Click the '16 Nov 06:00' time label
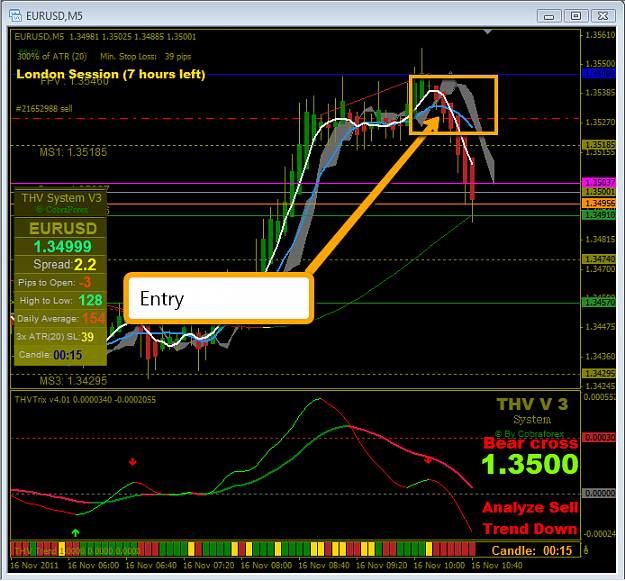The image size is (625, 581). (x=93, y=565)
